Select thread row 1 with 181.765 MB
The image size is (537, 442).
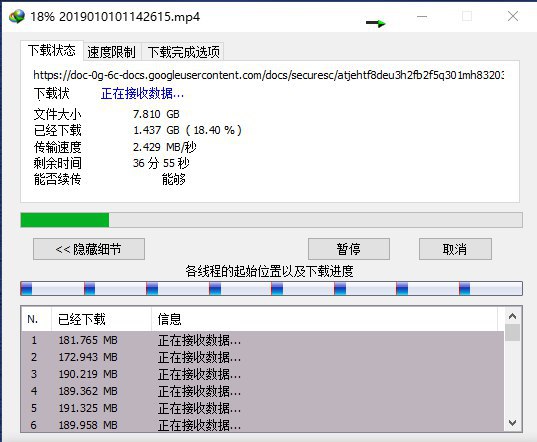pyautogui.click(x=263, y=340)
